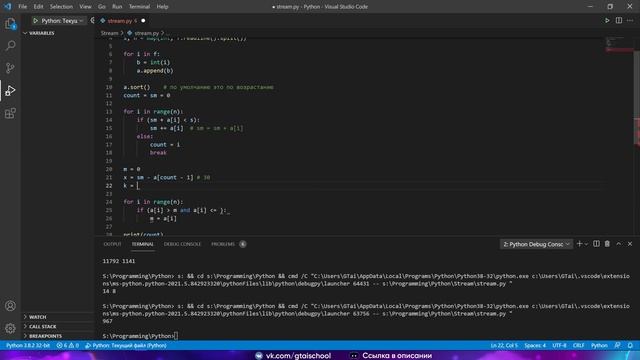This screenshot has height=360, width=640.
Task: Open notifications bell in status bar
Action: [630, 345]
